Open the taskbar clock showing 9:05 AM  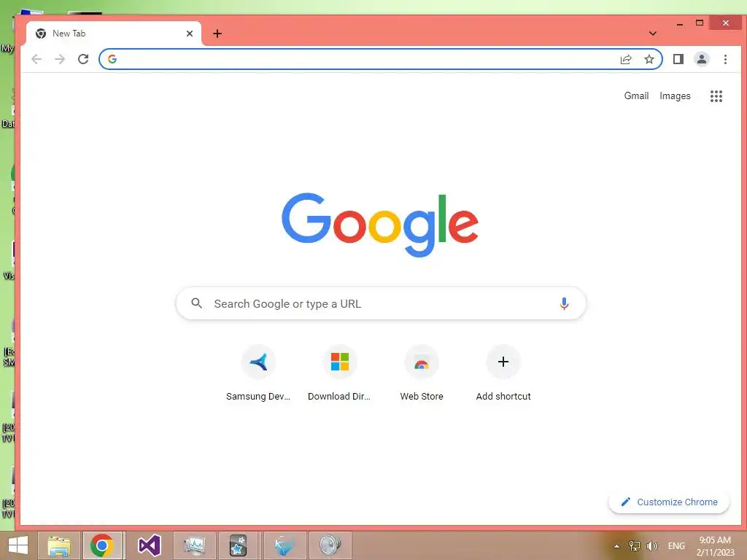click(x=715, y=546)
